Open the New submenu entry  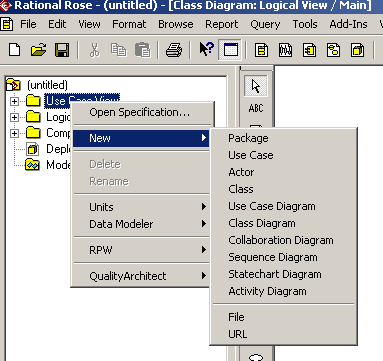pyautogui.click(x=141, y=138)
